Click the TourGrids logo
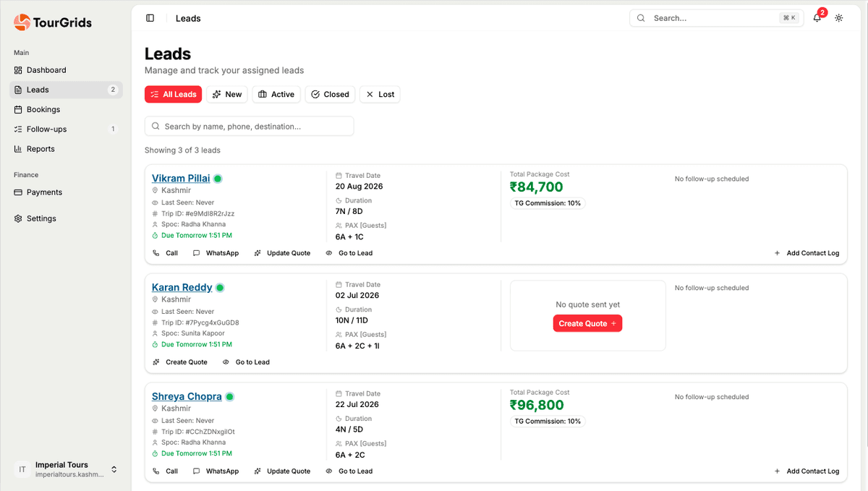Screen dimensions: 868x491 [x=53, y=22]
